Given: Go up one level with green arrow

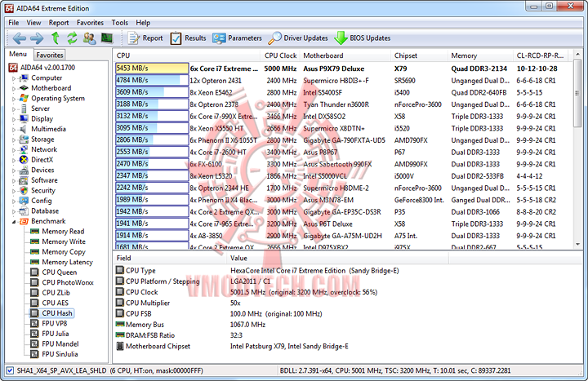Looking at the screenshot, I should click(56, 38).
